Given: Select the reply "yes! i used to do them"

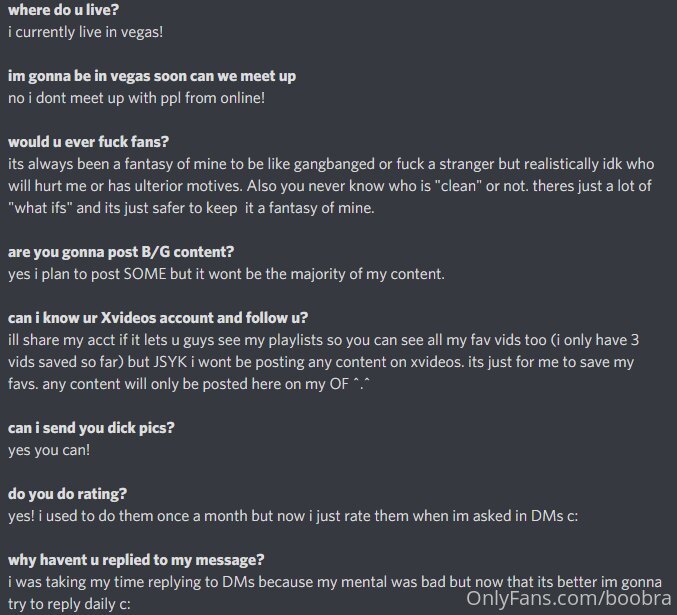Looking at the screenshot, I should tap(293, 516).
